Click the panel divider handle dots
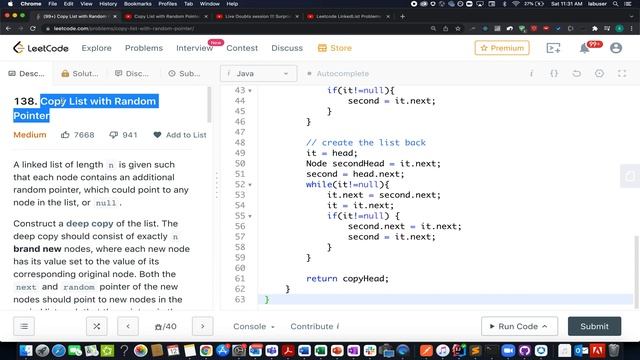The height and width of the screenshot is (360, 640). [216, 185]
